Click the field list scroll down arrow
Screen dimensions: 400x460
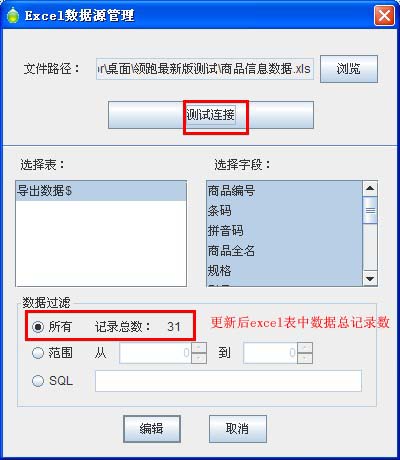click(370, 279)
